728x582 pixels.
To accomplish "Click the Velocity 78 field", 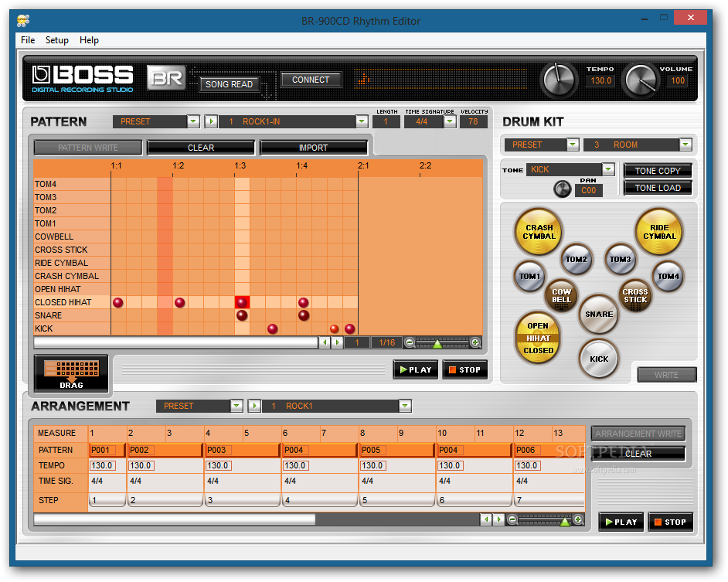I will point(473,121).
